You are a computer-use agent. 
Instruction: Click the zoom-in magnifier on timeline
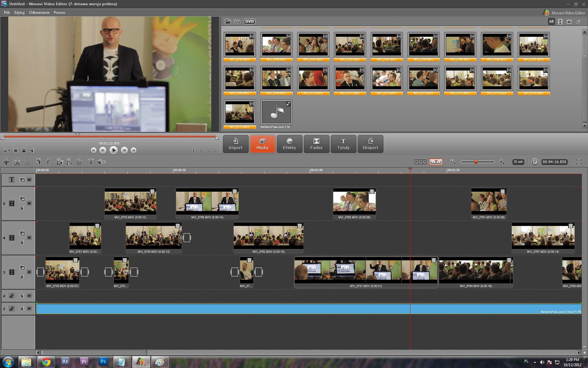(453, 162)
